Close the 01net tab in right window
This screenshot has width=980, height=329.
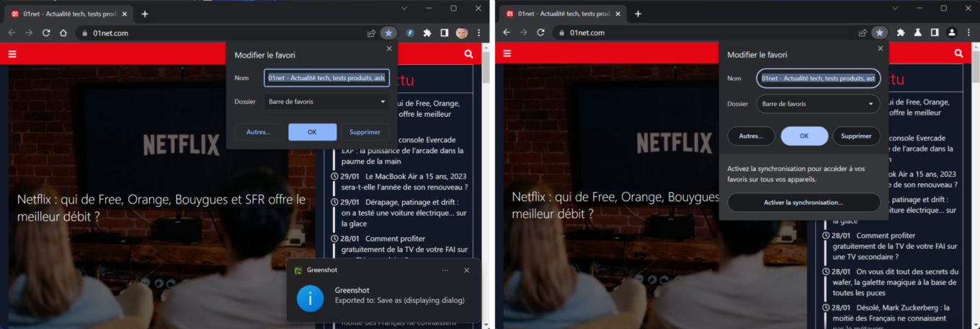click(x=618, y=14)
